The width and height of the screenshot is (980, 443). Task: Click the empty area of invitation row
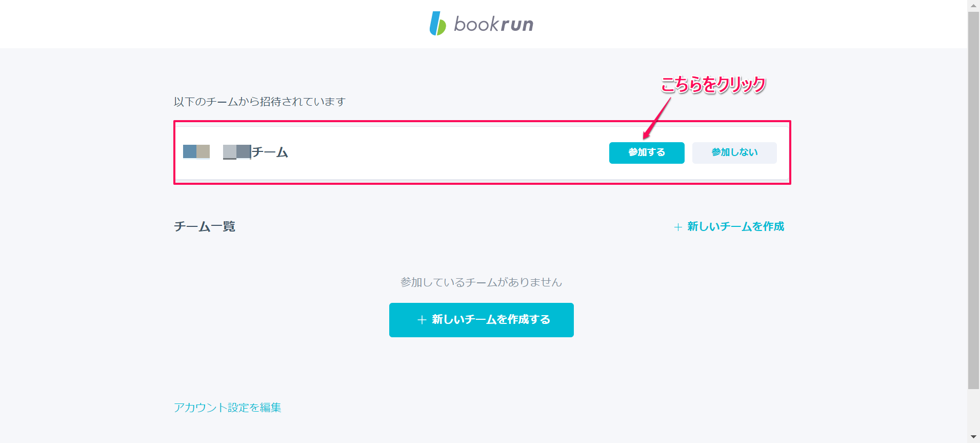coord(446,153)
